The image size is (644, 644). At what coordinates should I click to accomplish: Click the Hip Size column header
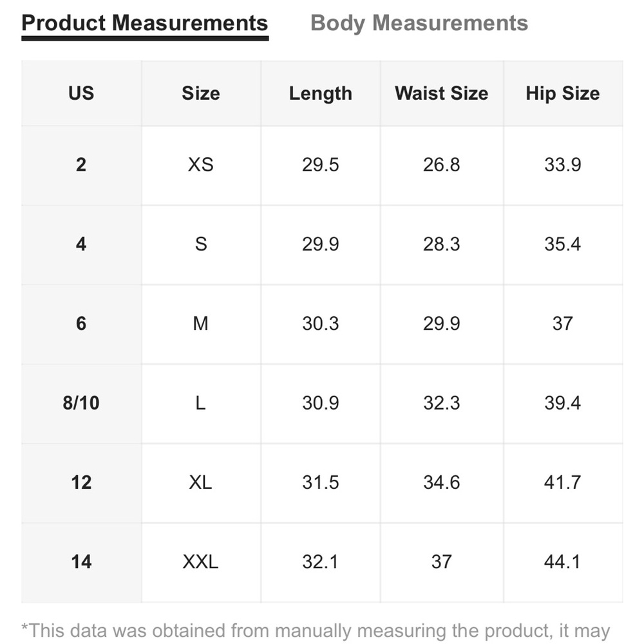coord(563,93)
